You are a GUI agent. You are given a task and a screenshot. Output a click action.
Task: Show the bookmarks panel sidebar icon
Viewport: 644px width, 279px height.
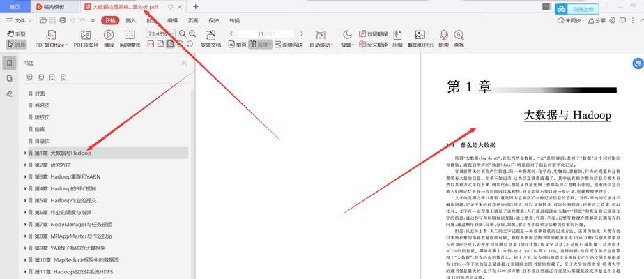click(x=10, y=63)
